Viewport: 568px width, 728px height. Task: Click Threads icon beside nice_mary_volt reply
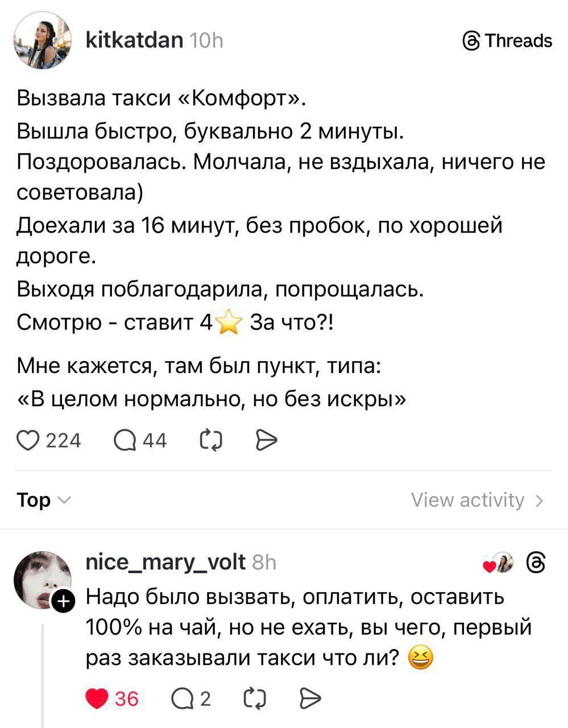(537, 562)
